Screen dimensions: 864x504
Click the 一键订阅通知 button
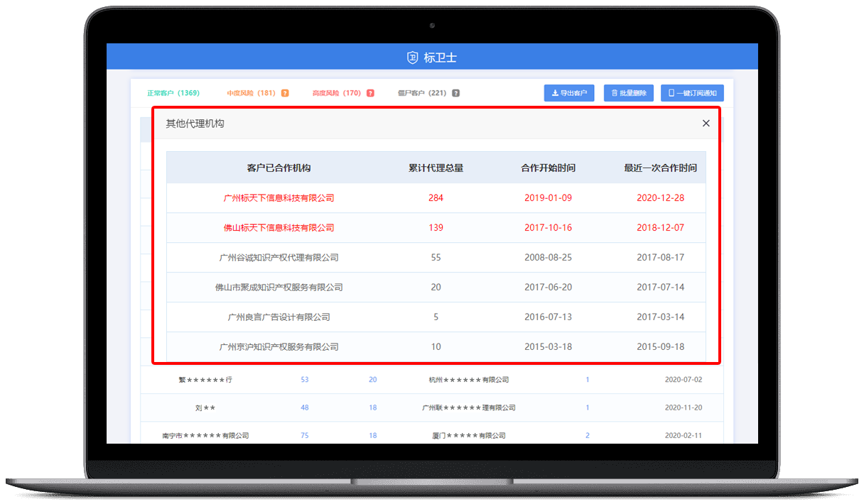click(691, 93)
